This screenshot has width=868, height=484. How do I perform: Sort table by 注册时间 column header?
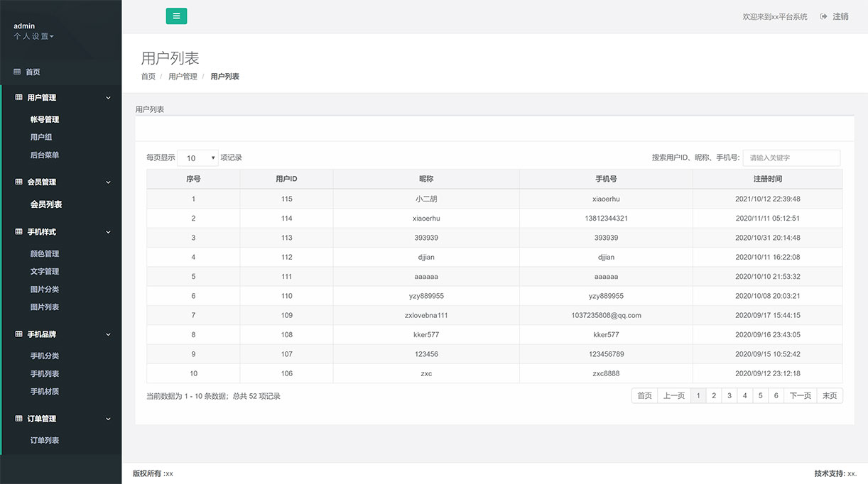pos(767,179)
